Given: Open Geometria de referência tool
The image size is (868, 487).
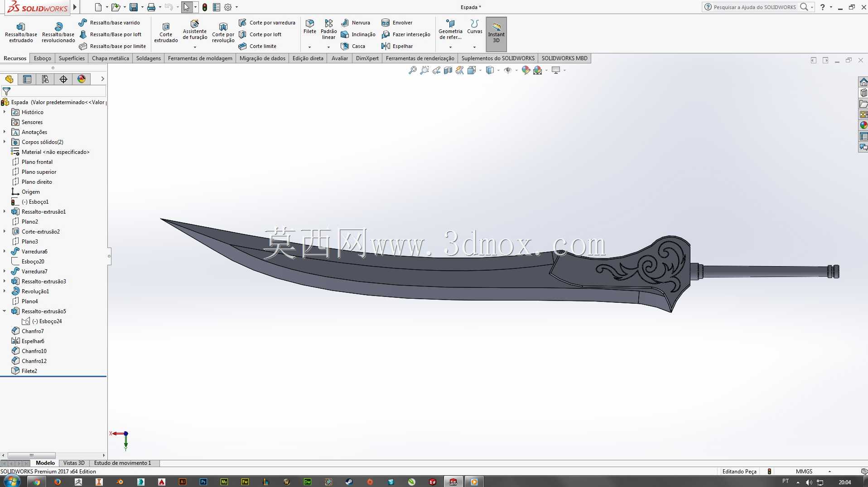Looking at the screenshot, I should click(450, 29).
